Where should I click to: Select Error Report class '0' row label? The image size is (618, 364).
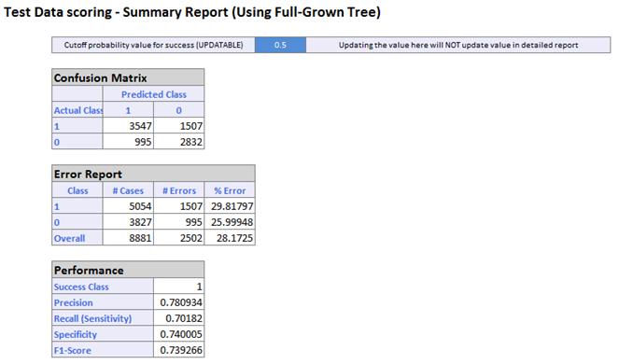coord(77,222)
